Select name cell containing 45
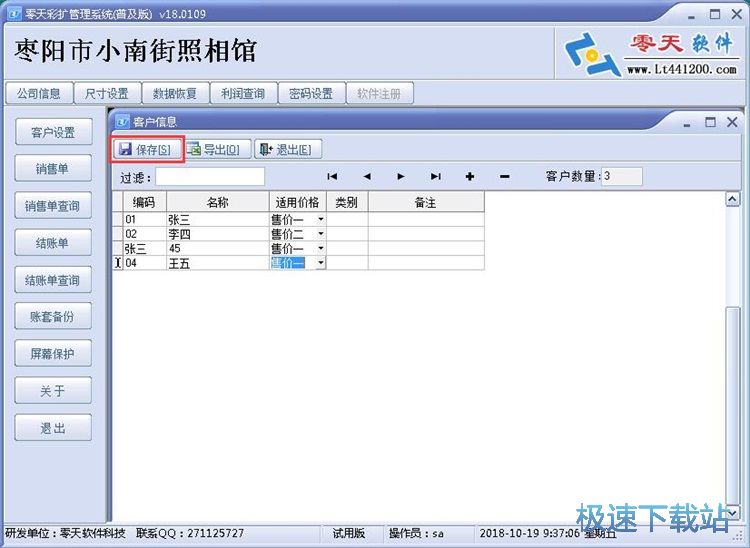Image resolution: width=750 pixels, height=548 pixels. [x=218, y=248]
